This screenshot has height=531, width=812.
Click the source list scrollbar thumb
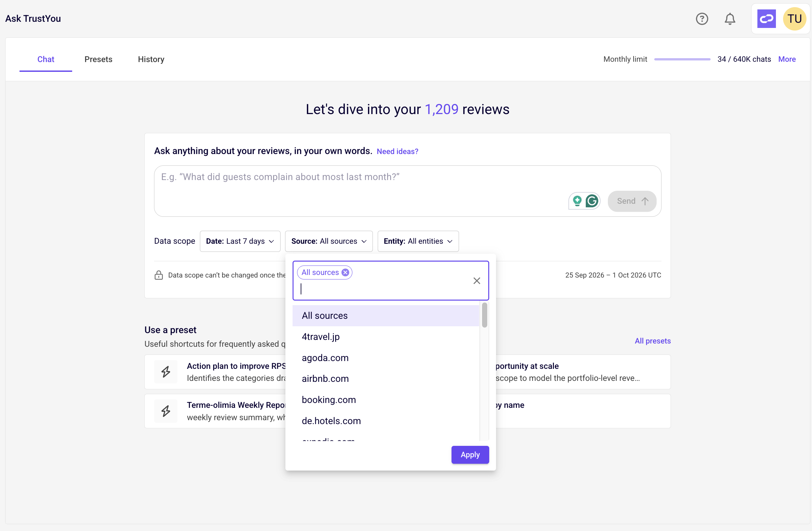point(484,315)
